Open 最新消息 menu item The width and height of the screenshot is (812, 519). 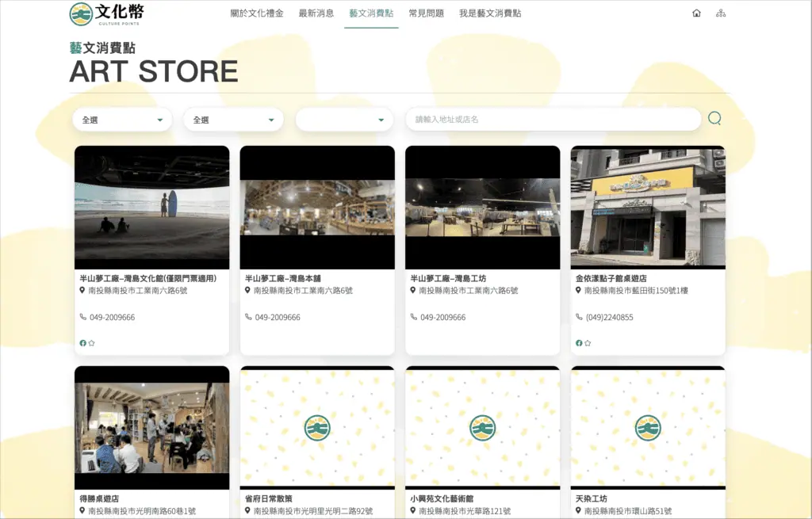pos(316,13)
